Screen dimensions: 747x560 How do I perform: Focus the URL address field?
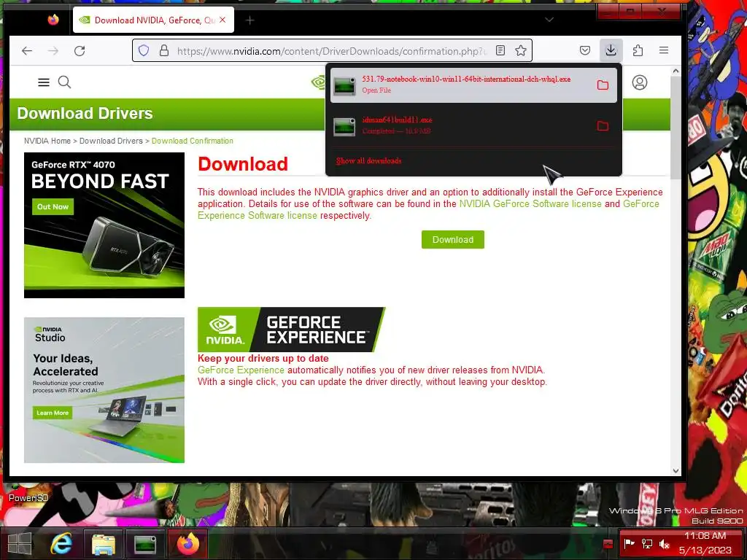click(x=333, y=50)
